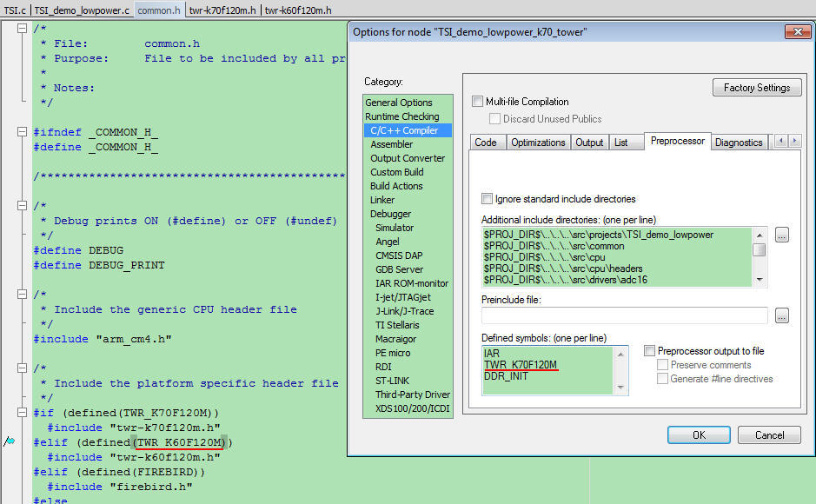Close the Options for node dialog
Viewport: 816px width, 504px height.
coord(798,32)
